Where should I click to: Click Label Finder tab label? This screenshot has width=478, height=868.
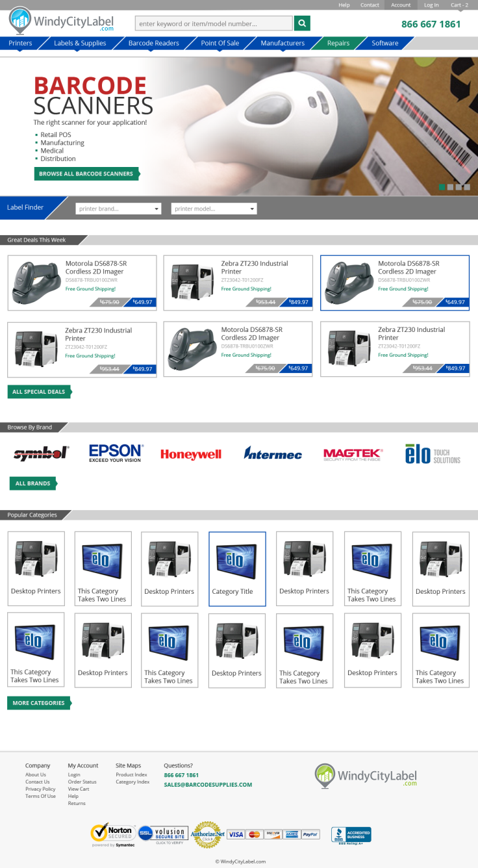tap(25, 207)
